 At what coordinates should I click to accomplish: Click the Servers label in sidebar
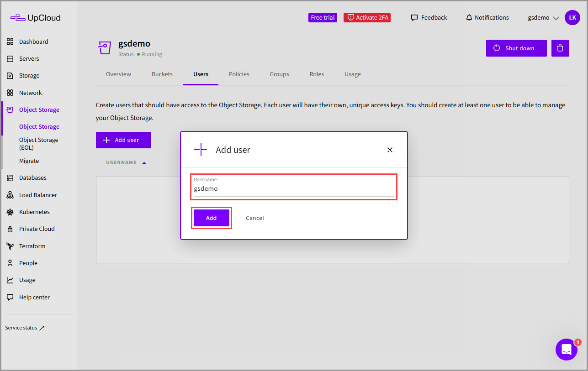tap(29, 59)
